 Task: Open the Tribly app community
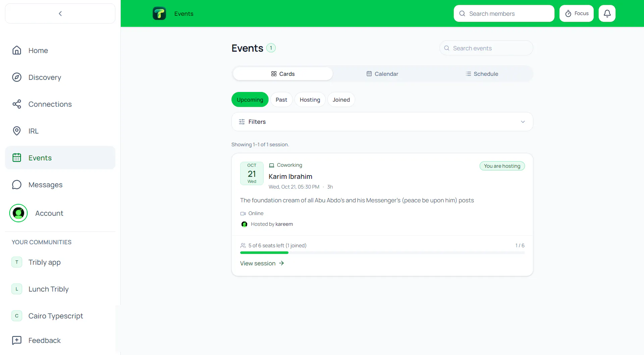pyautogui.click(x=60, y=262)
